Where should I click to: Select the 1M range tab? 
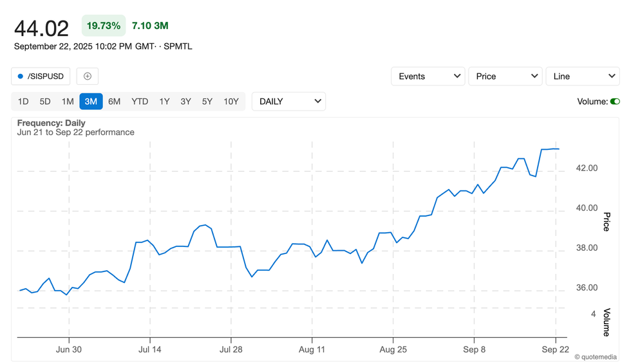pyautogui.click(x=68, y=102)
